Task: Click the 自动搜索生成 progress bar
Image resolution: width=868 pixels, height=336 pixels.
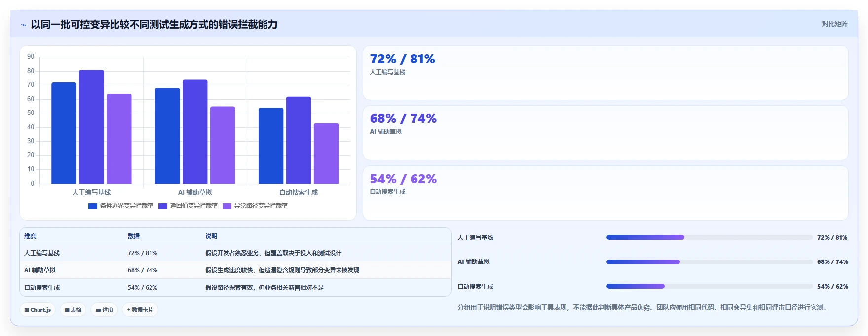Action: click(709, 286)
